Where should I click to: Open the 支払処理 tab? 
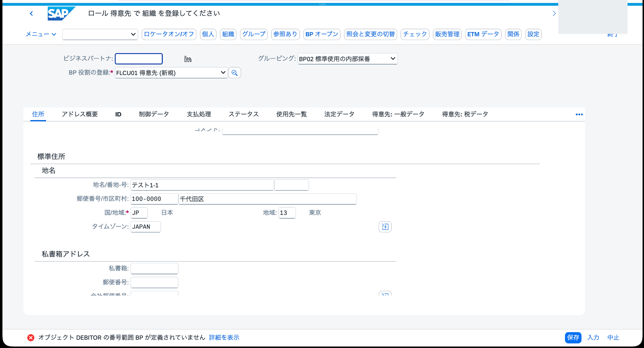click(x=199, y=114)
